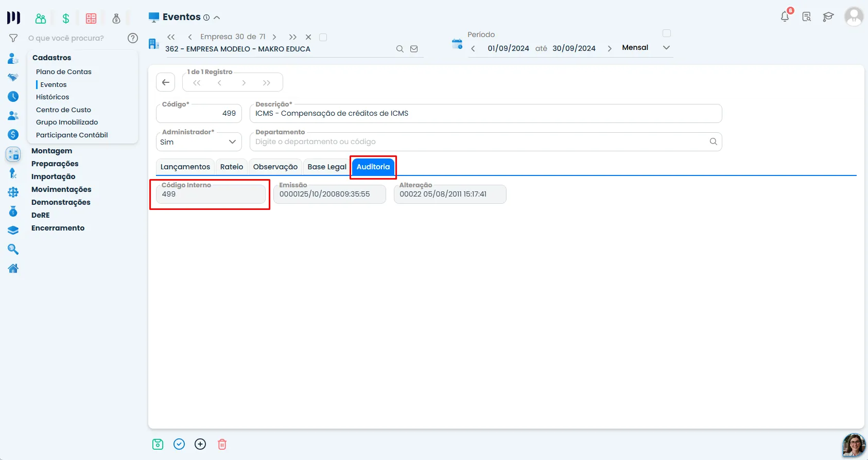Tick the checkbox next to Empresa navigation
Viewport: 868px width, 460px height.
pos(323,37)
